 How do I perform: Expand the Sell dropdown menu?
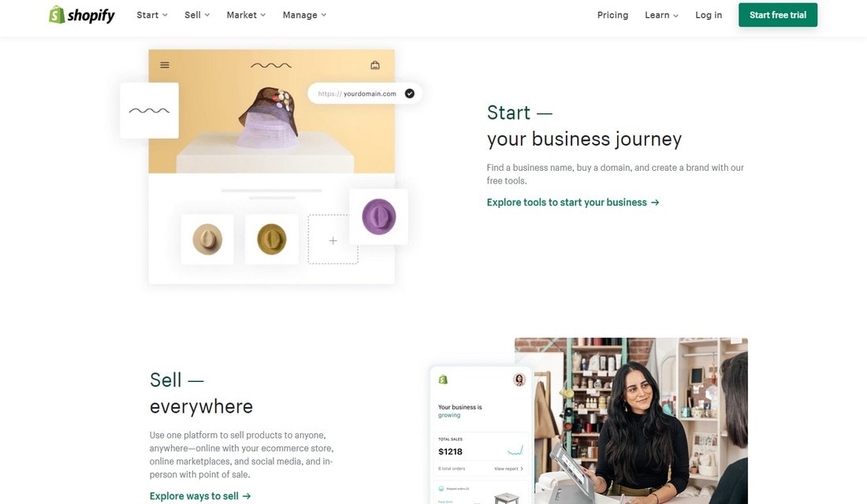pyautogui.click(x=197, y=15)
